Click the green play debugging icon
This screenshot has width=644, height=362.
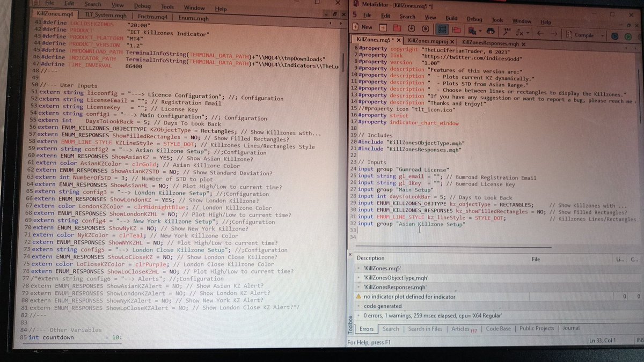[x=628, y=36]
